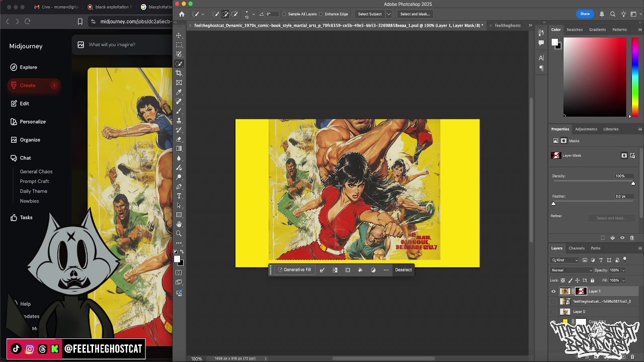The height and width of the screenshot is (362, 644).
Task: Open Normal blend mode dropdown
Action: click(x=572, y=270)
